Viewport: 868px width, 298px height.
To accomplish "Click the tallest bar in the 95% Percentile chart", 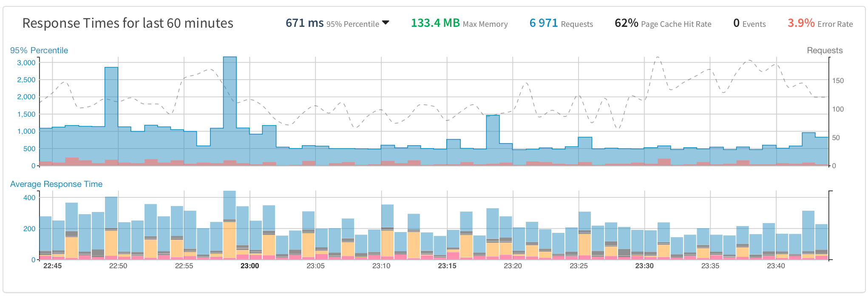I will point(230,111).
